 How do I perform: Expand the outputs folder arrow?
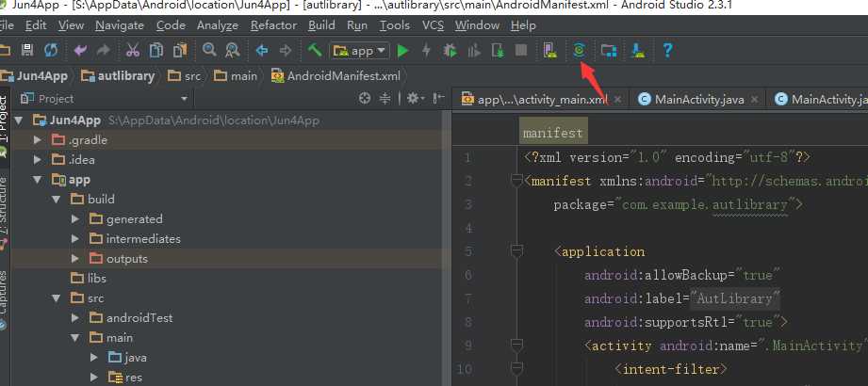click(x=75, y=259)
